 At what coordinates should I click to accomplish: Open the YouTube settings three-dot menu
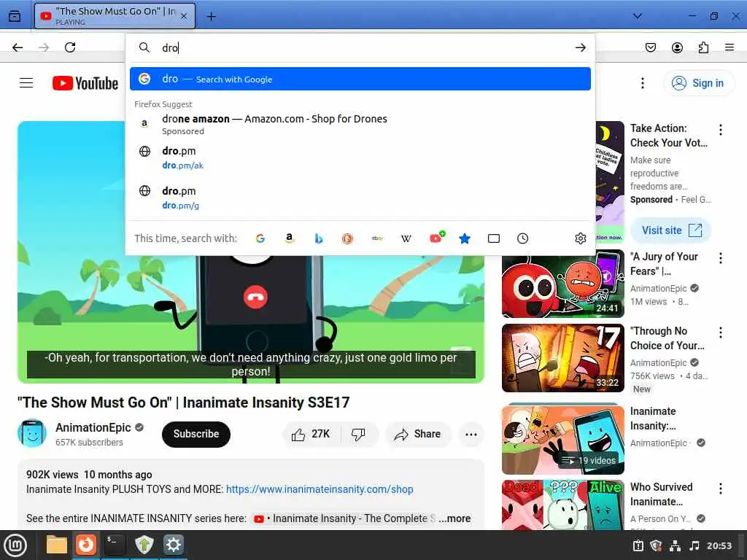point(642,83)
